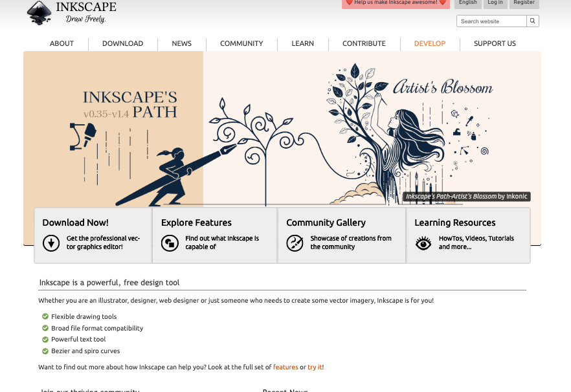Click the Register button
The image size is (571, 392).
[524, 3]
